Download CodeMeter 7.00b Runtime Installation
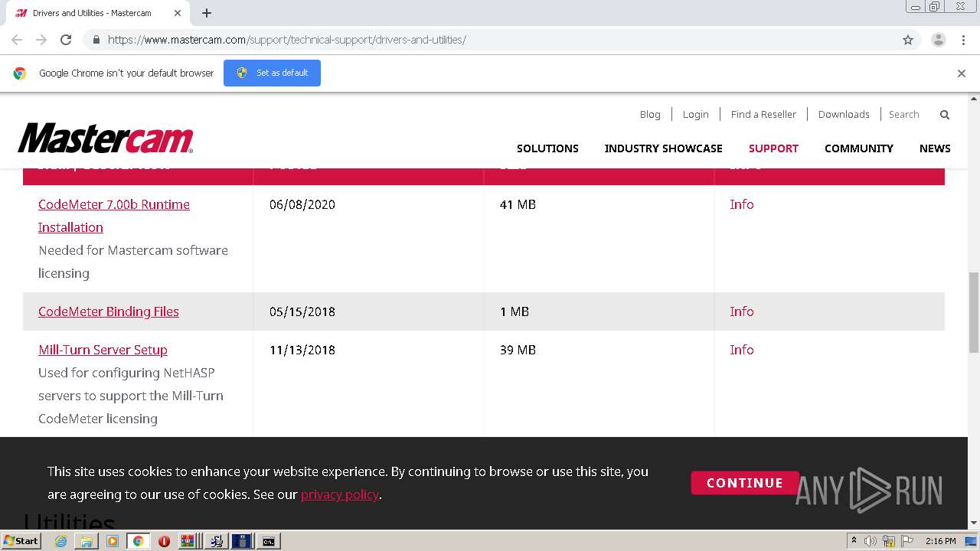 [114, 216]
